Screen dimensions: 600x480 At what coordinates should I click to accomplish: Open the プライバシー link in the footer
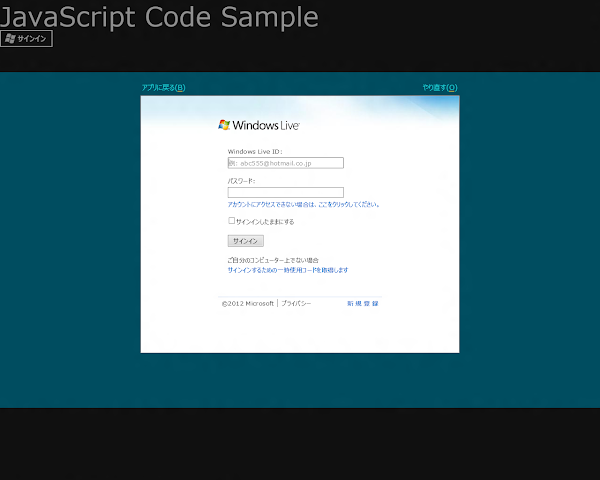296,304
